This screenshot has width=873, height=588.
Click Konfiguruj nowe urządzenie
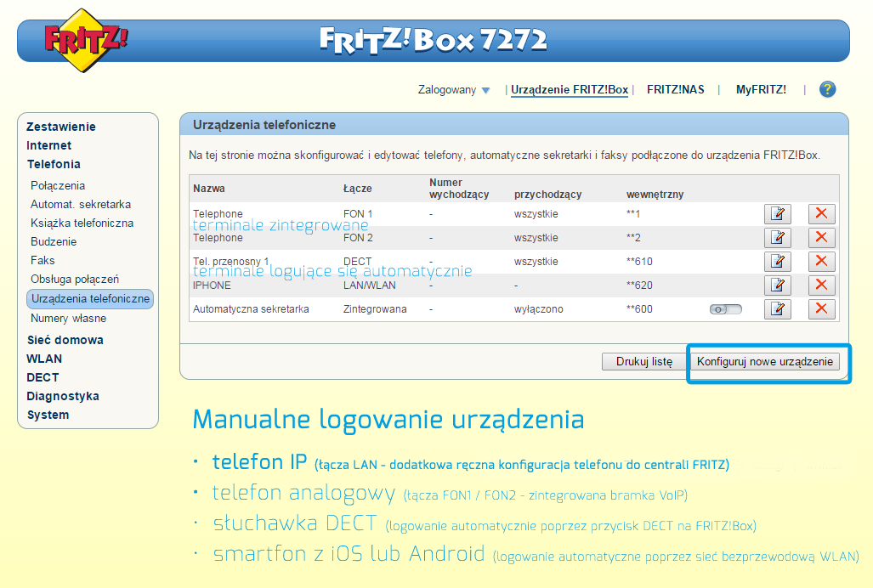[x=767, y=363]
